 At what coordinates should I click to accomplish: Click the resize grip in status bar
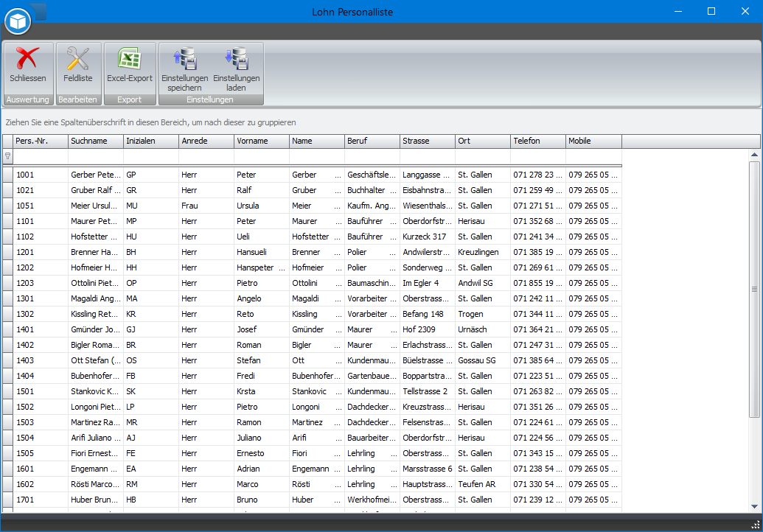coord(756,525)
